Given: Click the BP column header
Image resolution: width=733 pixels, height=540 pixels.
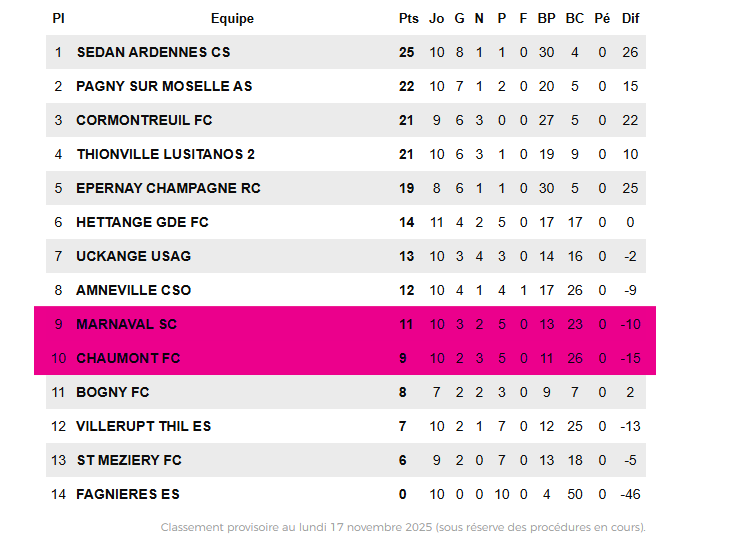Looking at the screenshot, I should (546, 18).
